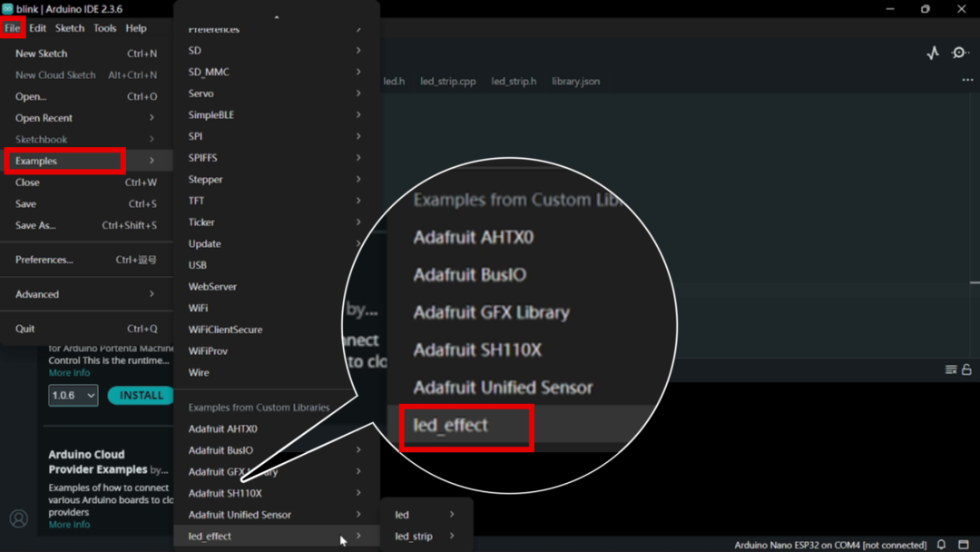This screenshot has height=552, width=980.
Task: Click the notification bell in status bar
Action: point(942,545)
